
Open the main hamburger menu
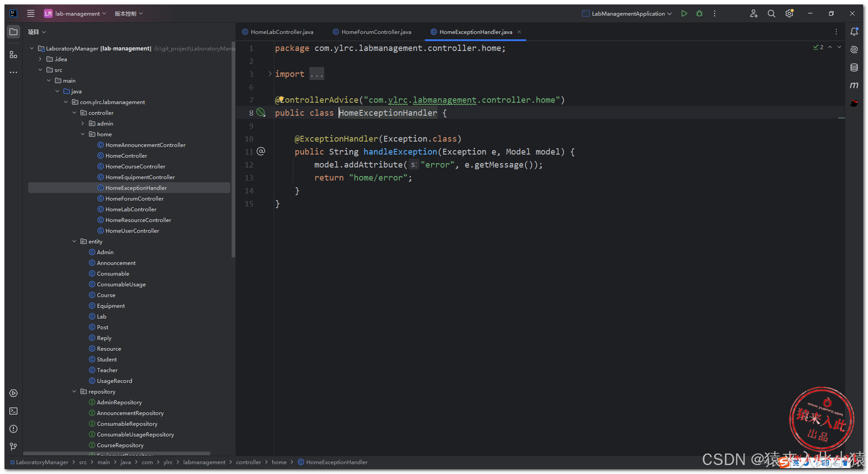point(31,13)
